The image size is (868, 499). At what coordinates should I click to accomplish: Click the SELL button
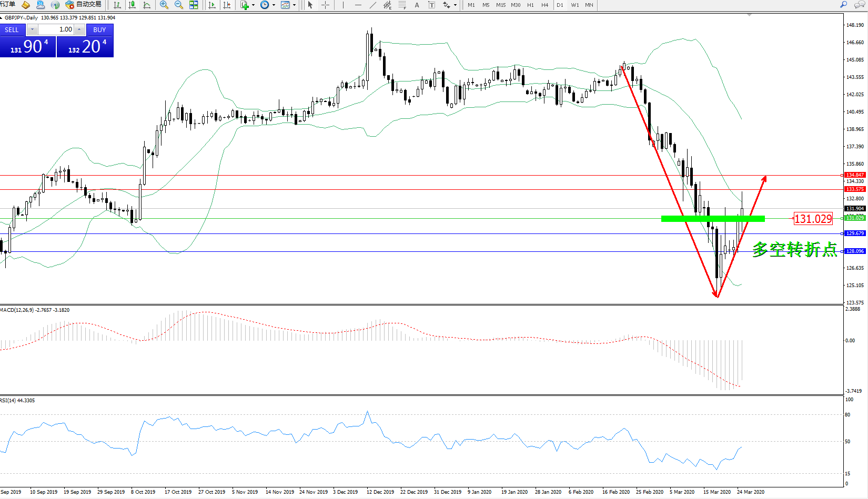[x=12, y=30]
